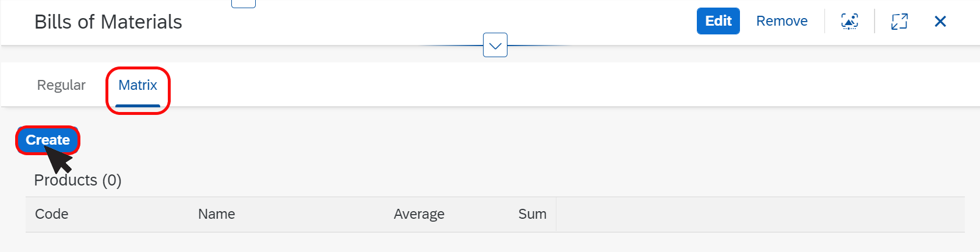Screen dimensions: 980x252
Task: Close the Bills of Materials panel
Action: point(940,22)
